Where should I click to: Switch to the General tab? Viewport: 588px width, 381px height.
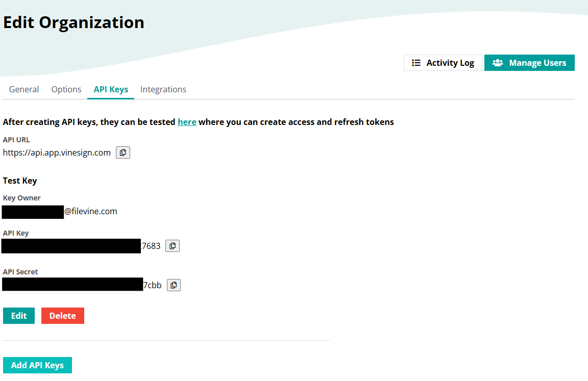pyautogui.click(x=24, y=89)
